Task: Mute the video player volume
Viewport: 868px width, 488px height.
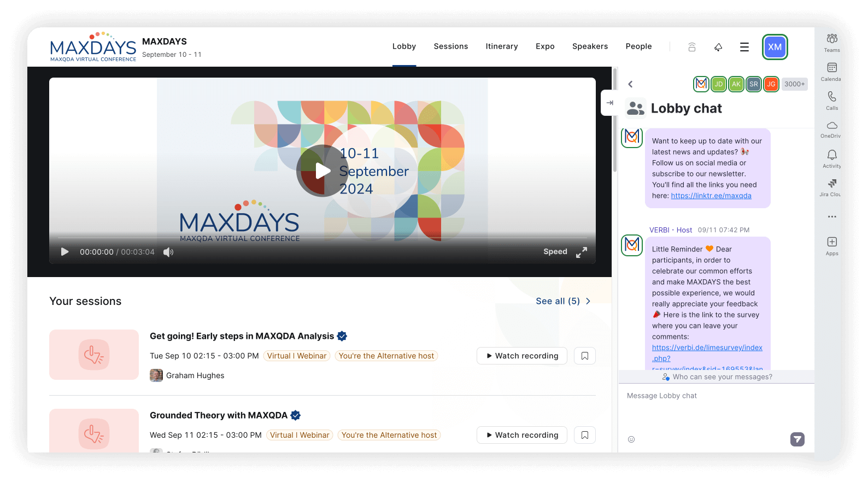Action: 168,252
